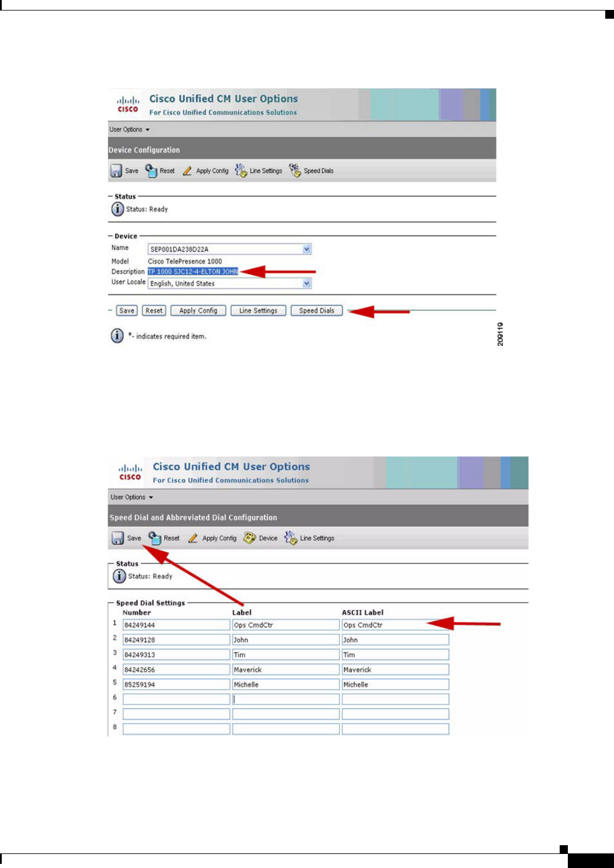
Task: Click the ASCII Label field containing Michelle
Action: [x=396, y=684]
